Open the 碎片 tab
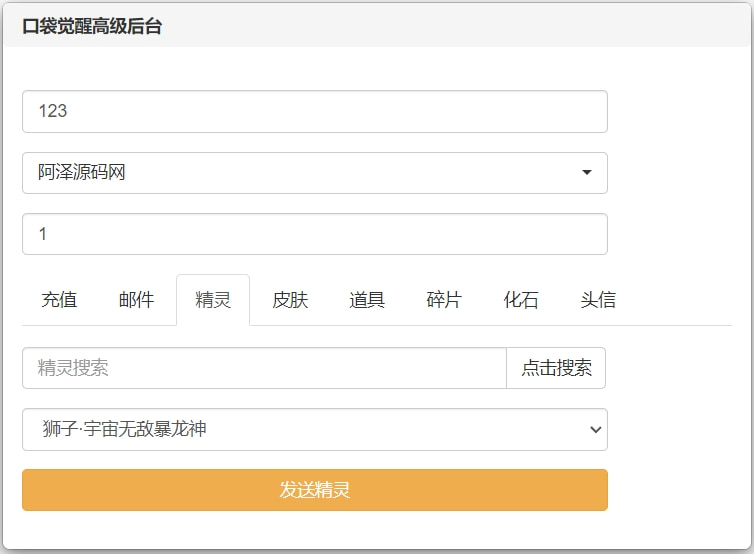The width and height of the screenshot is (754, 554). coord(444,300)
